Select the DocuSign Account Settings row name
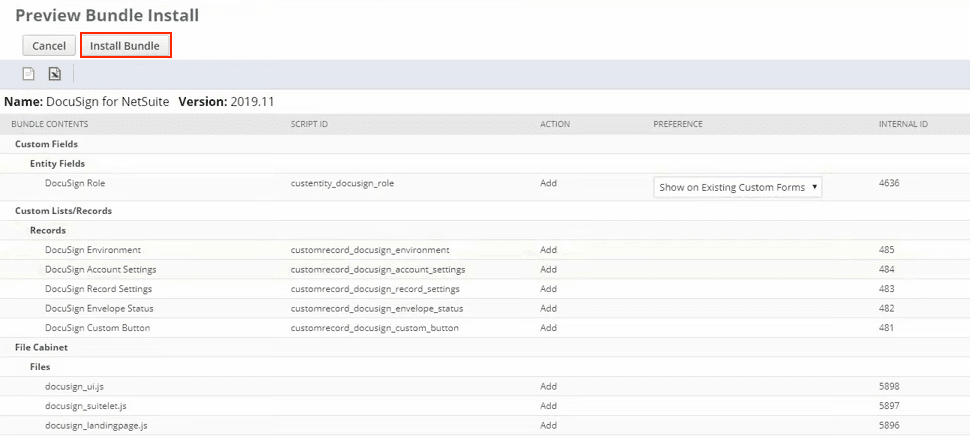 [x=101, y=270]
